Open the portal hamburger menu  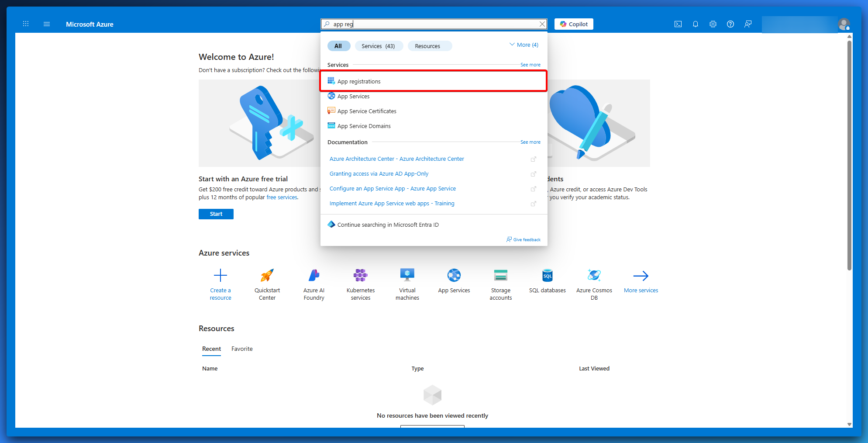pyautogui.click(x=47, y=24)
